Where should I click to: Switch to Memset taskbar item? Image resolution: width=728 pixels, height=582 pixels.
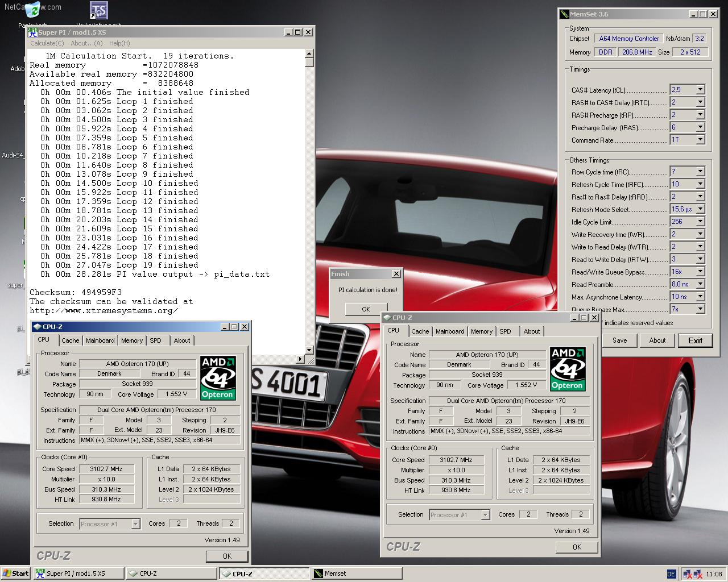358,573
